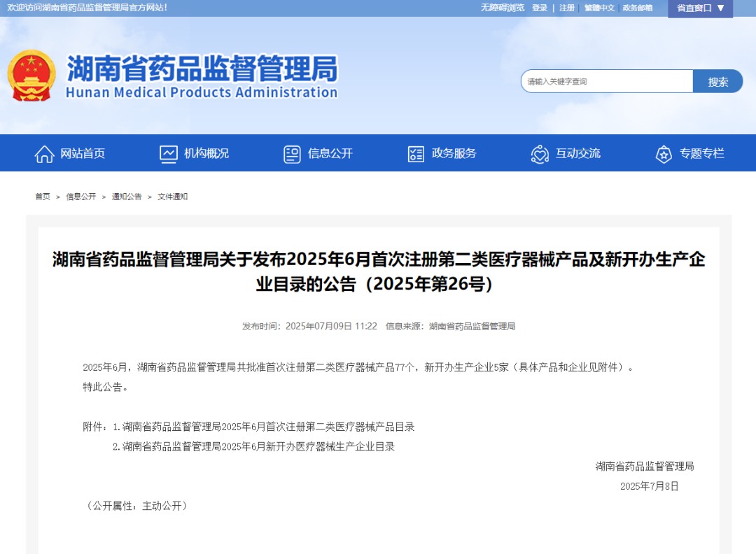Click the welcome banner text at top
The width and height of the screenshot is (756, 554).
tap(87, 8)
